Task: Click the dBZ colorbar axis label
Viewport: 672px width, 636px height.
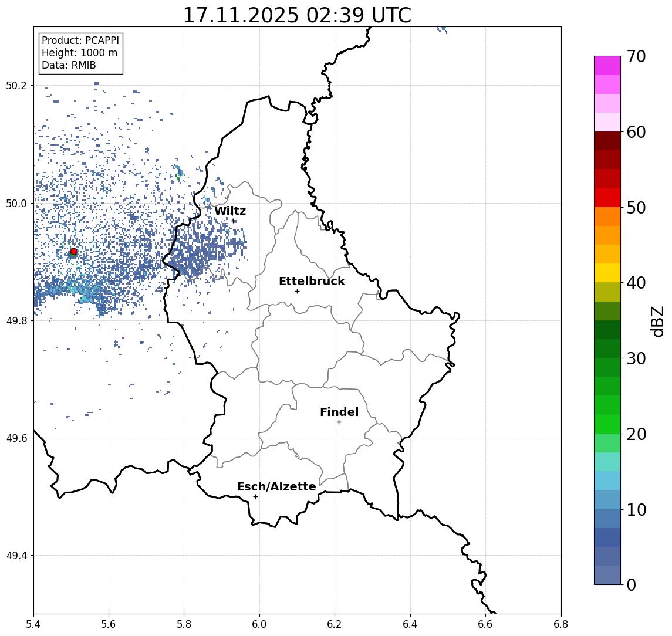Action: 657,322
